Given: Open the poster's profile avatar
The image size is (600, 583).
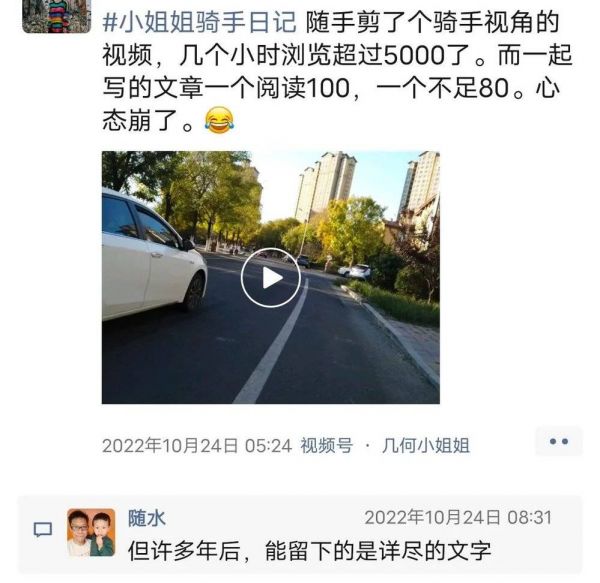Looking at the screenshot, I should point(57,16).
